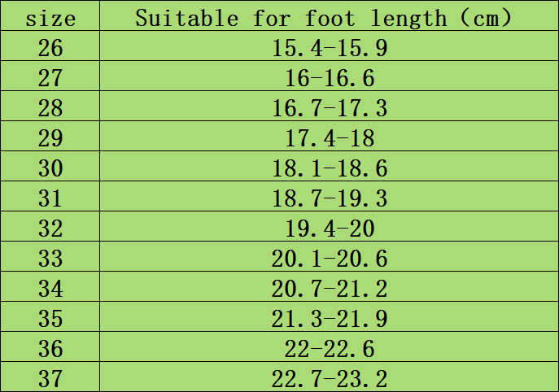Click the 18.1-18.6 foot length cell

(330, 168)
